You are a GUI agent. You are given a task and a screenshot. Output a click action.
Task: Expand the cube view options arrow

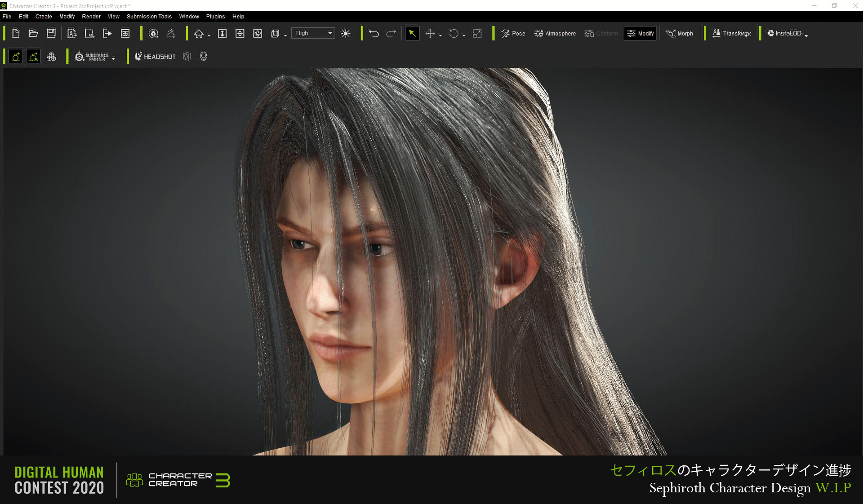285,35
